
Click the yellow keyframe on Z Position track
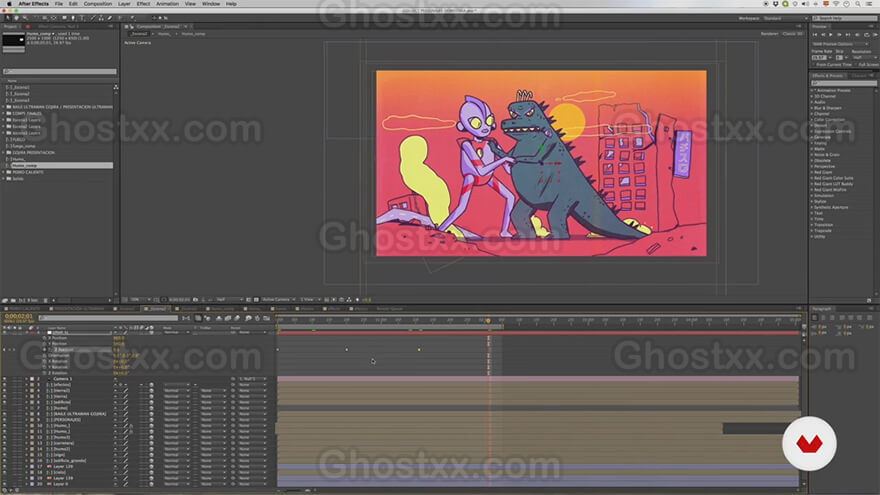(x=419, y=350)
